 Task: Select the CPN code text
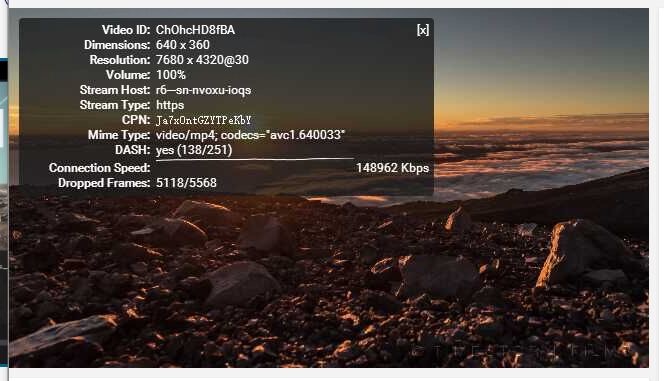pos(204,120)
